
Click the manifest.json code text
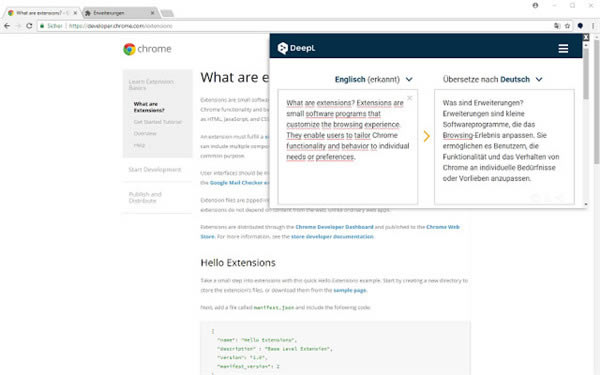point(274,307)
